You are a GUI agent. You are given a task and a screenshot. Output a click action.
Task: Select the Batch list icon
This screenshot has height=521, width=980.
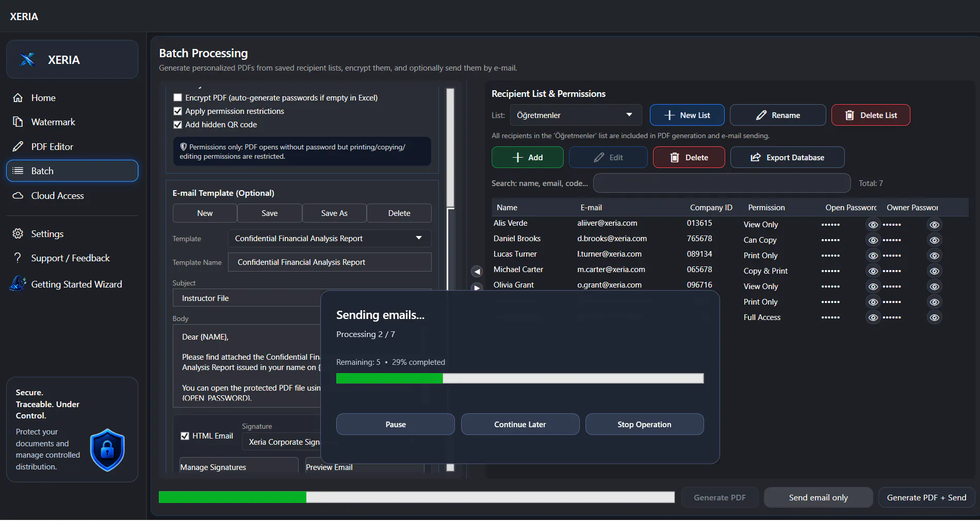pos(18,171)
